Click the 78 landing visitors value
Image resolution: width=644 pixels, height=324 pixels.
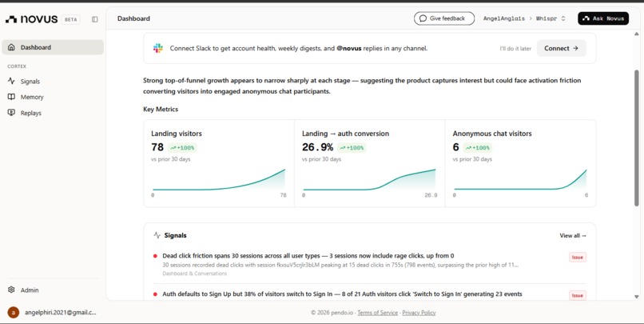[x=157, y=147]
